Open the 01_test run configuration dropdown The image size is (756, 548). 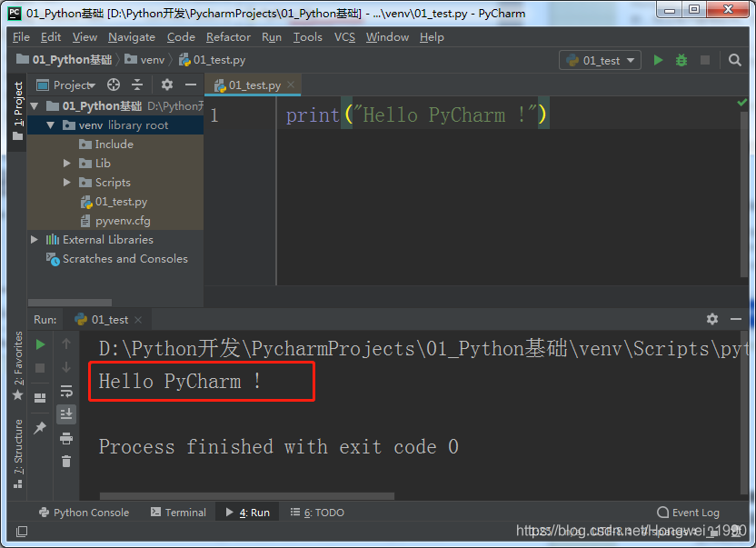coord(600,60)
